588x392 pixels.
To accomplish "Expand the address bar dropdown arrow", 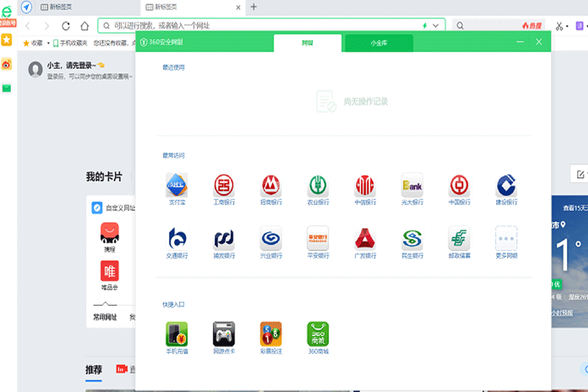I will pos(436,25).
